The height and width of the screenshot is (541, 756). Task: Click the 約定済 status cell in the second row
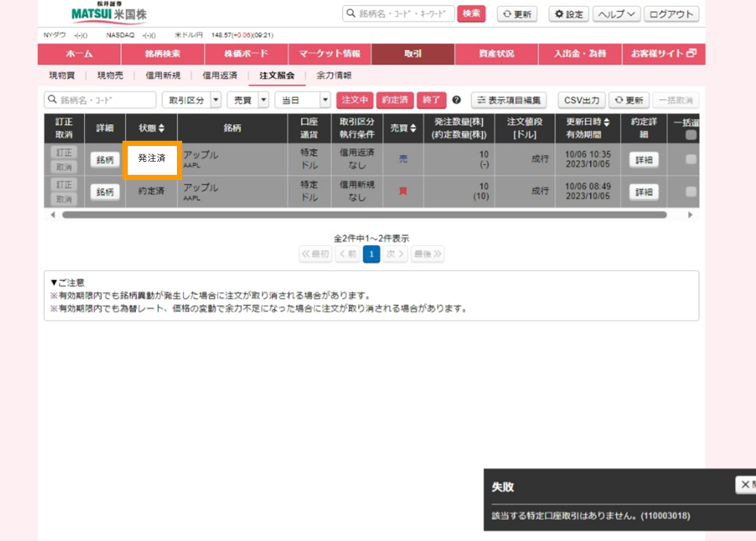(151, 191)
